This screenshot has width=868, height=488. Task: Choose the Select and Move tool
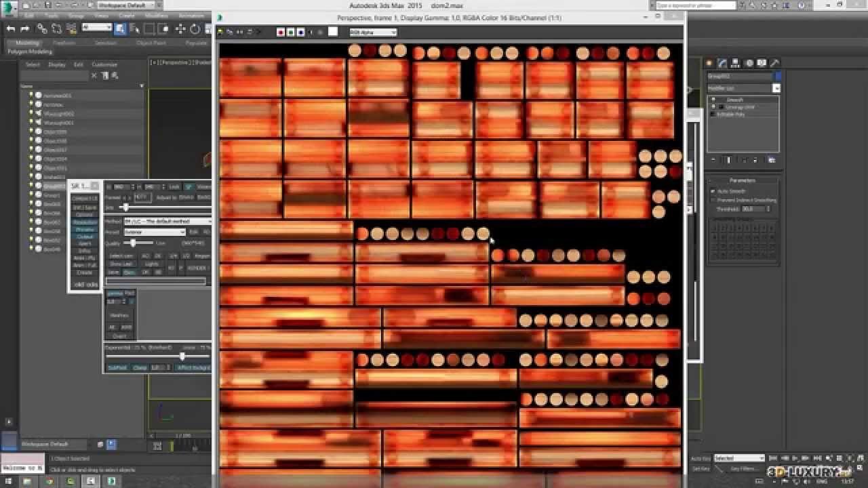coord(180,28)
